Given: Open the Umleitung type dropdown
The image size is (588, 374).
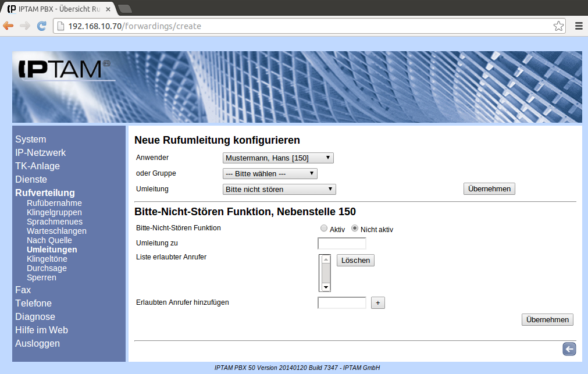Looking at the screenshot, I should click(279, 189).
